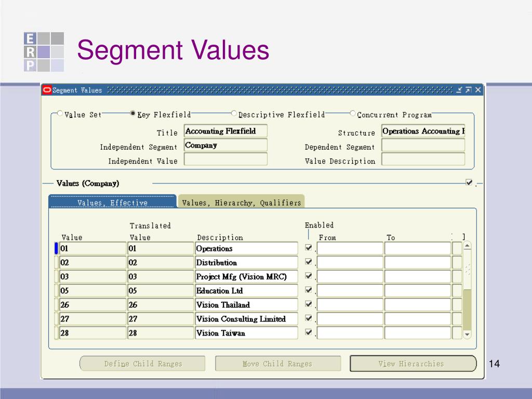The height and width of the screenshot is (399, 532).
Task: Open View Hierarchies
Action: (x=413, y=363)
